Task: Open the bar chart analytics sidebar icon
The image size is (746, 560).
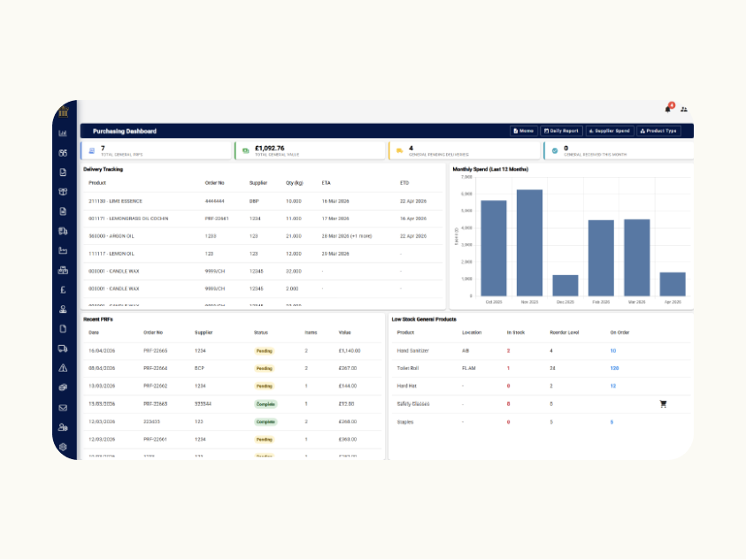Action: coord(63,134)
